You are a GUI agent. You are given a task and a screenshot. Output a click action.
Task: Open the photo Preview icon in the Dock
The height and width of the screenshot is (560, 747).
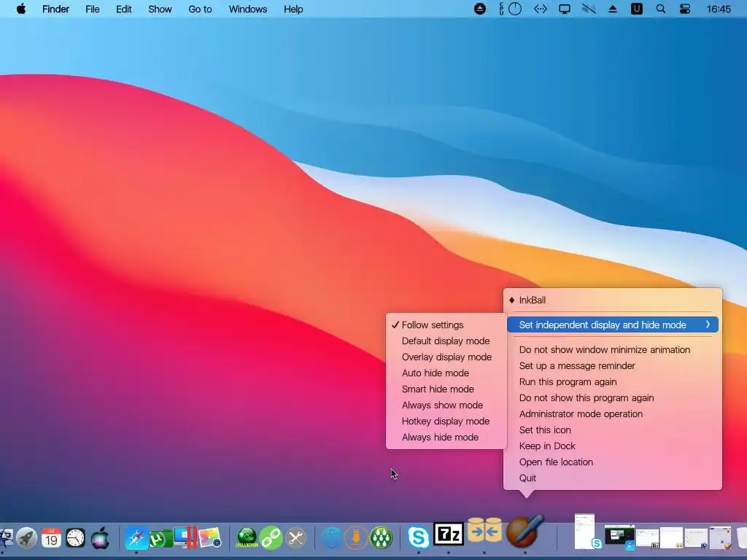(210, 538)
